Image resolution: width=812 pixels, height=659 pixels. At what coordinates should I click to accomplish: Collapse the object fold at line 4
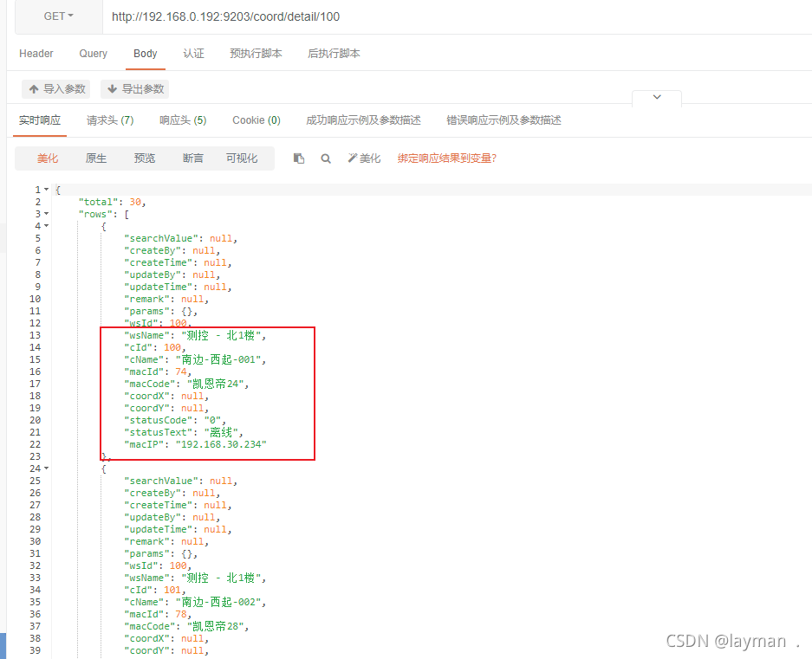point(47,226)
